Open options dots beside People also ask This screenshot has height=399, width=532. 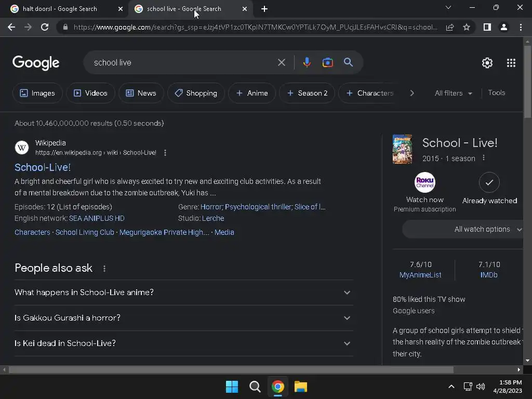[x=104, y=269]
